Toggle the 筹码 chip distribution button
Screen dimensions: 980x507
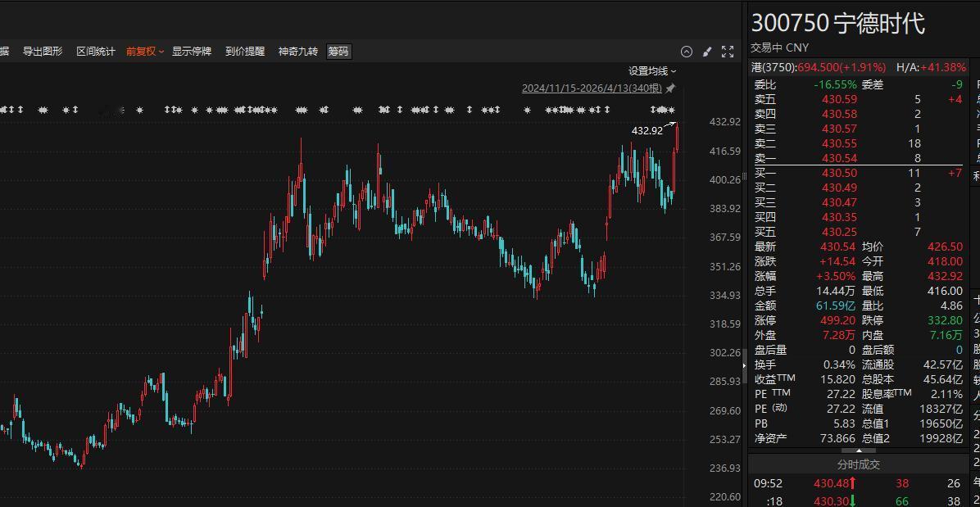point(338,52)
